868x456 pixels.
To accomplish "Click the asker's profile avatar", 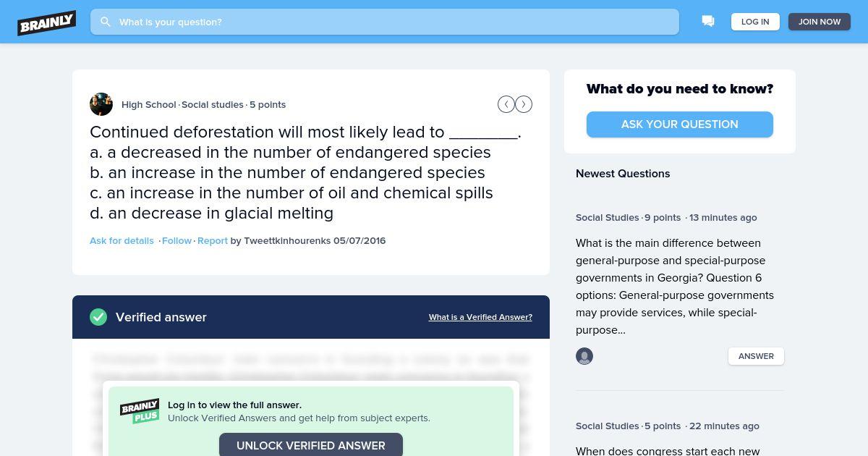I will click(x=101, y=104).
